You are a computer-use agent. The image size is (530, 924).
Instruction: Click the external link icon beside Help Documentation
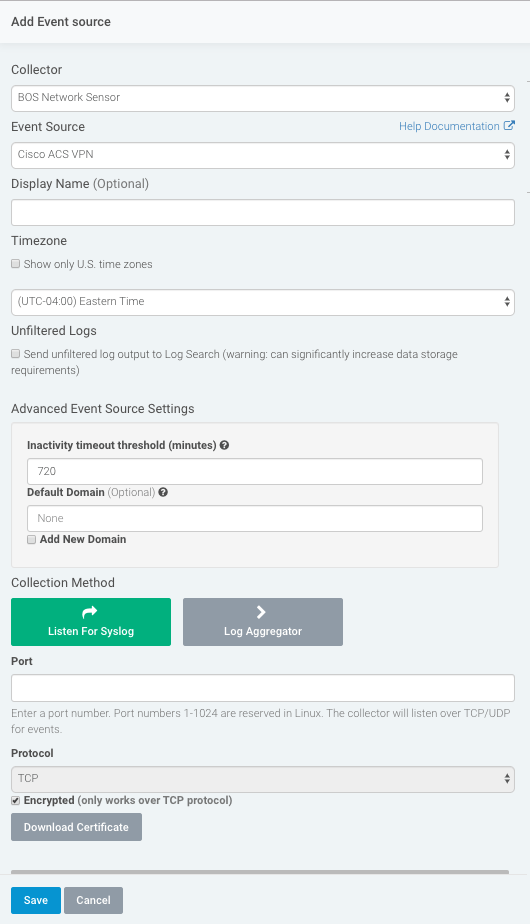point(509,126)
